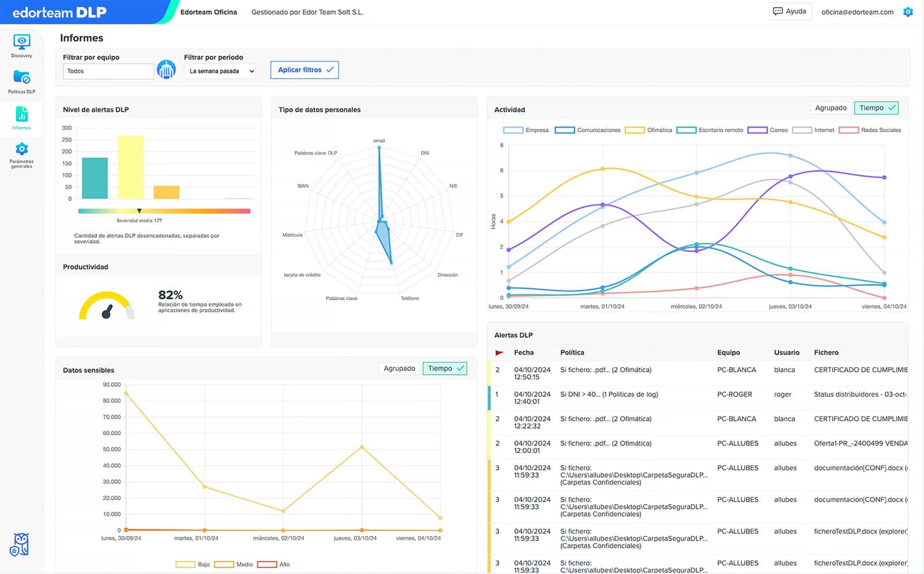Open Políticas DLP folder icon
Screen dimensions: 924x574
(x=21, y=77)
